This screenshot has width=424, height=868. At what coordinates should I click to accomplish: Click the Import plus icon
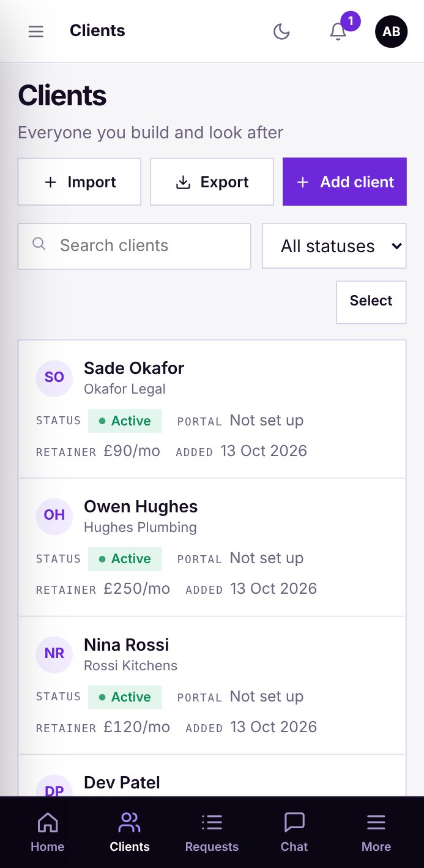tap(51, 182)
